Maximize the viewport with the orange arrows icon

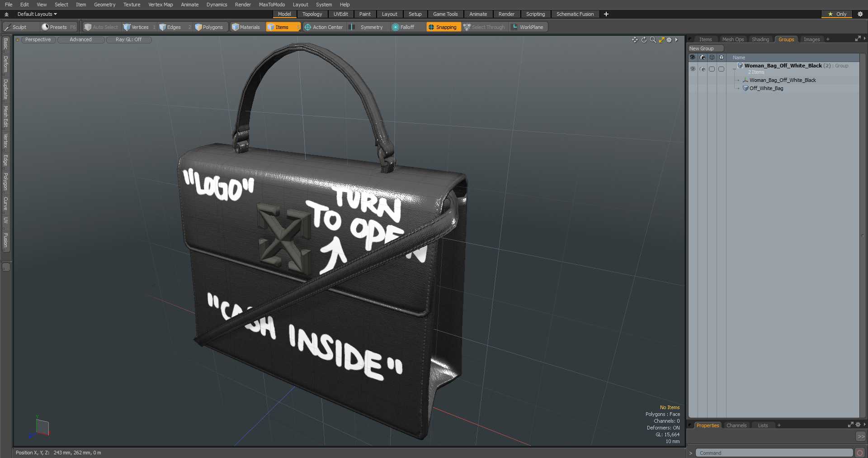pyautogui.click(x=661, y=40)
